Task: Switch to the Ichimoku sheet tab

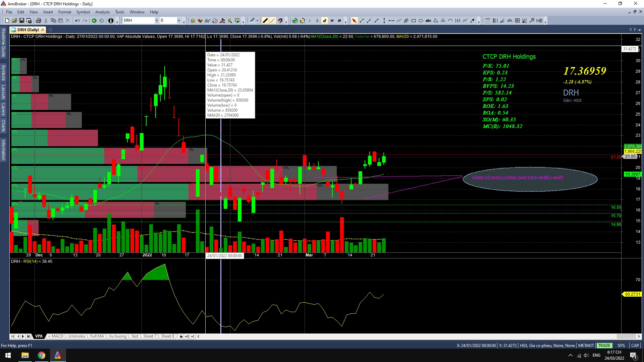Action: click(77, 336)
